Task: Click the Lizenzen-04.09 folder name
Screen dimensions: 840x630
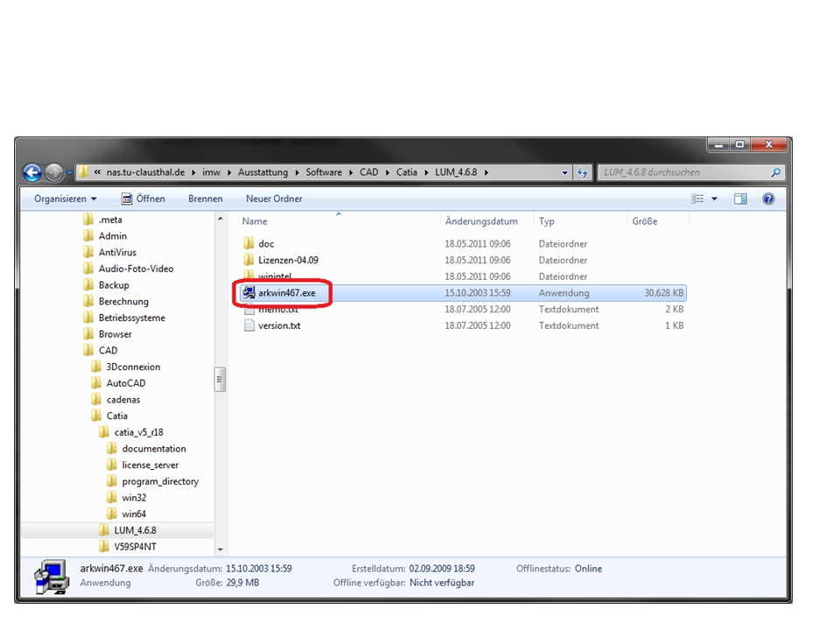Action: (x=288, y=261)
